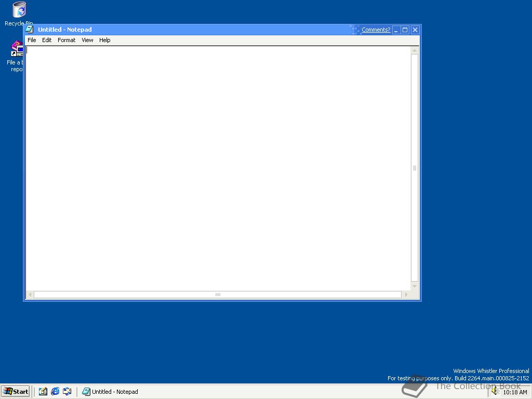Image resolution: width=532 pixels, height=399 pixels.
Task: Open the View menu
Action: click(87, 40)
